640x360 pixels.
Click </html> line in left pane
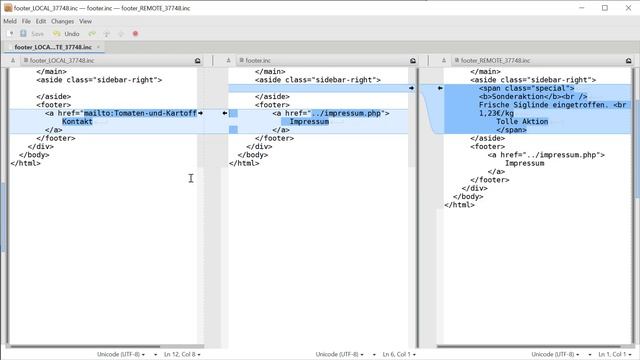pyautogui.click(x=25, y=163)
